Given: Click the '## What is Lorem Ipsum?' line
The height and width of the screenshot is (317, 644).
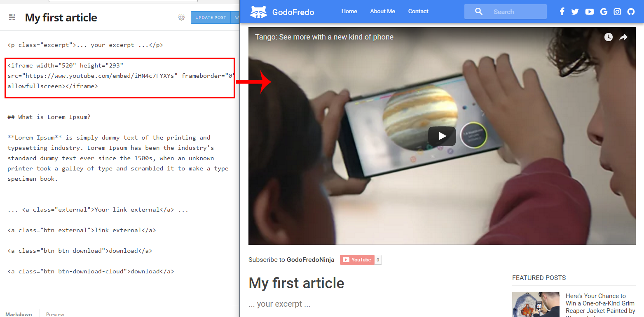Looking at the screenshot, I should tap(49, 117).
